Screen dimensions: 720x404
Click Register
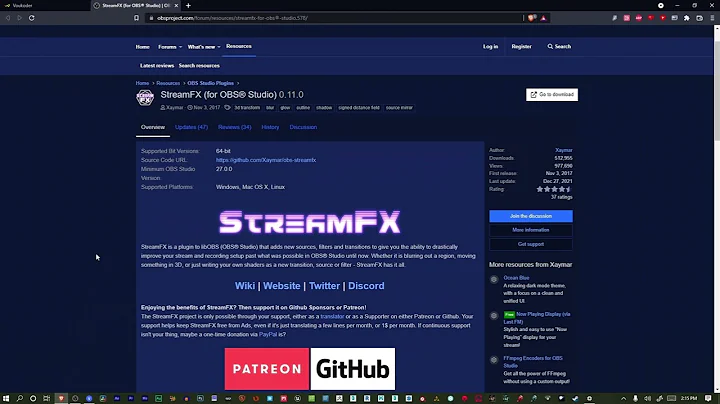pyautogui.click(x=522, y=46)
